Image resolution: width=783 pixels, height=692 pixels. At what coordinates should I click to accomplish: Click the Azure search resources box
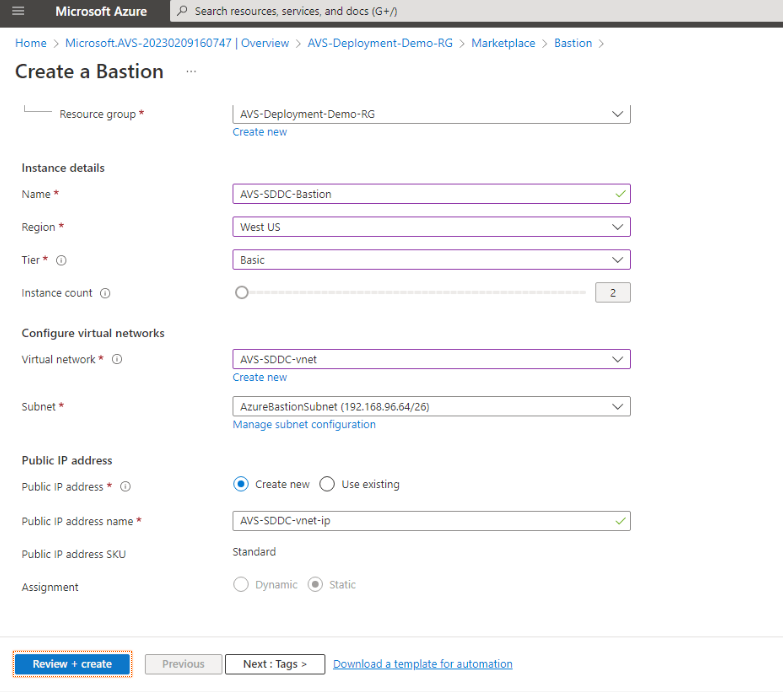point(476,11)
